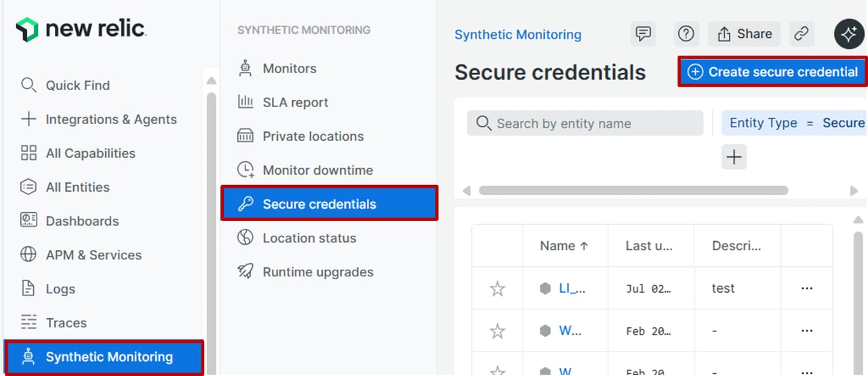Screen dimensions: 868x376
Task: Open the feedback chat bubble icon
Action: pos(643,34)
